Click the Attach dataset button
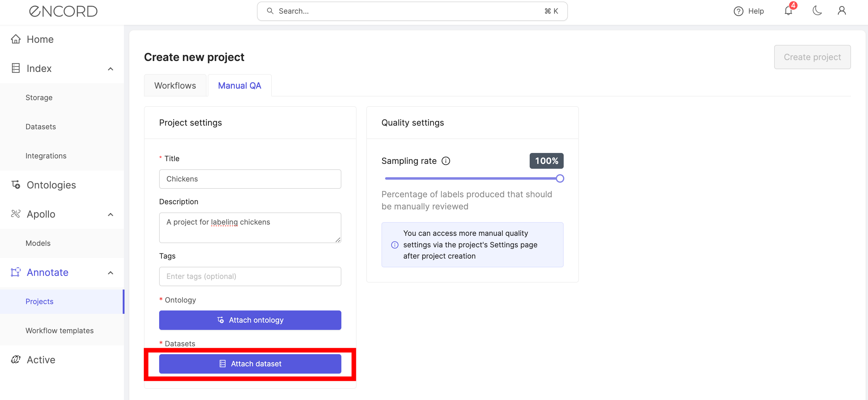Viewport: 868px width, 400px height. (x=250, y=364)
